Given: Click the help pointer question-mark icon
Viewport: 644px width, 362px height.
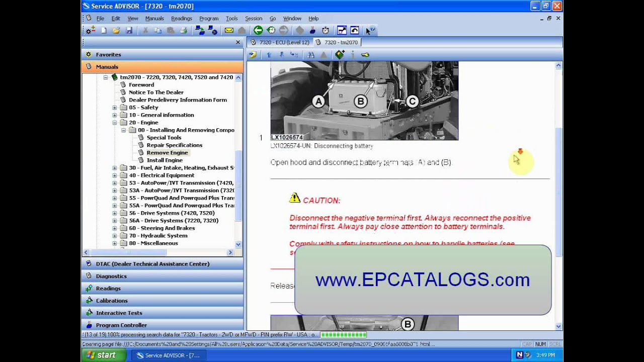Looking at the screenshot, I should pos(371,31).
